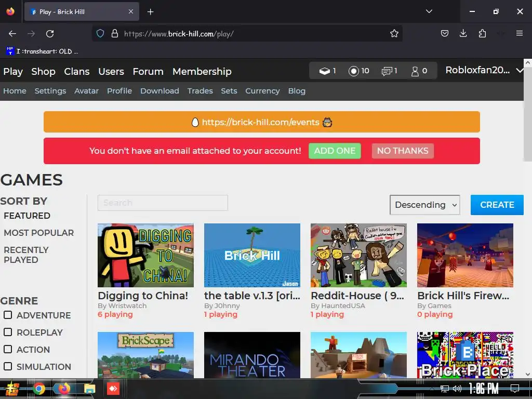This screenshot has height=399, width=532.
Task: View site security padlock info
Action: pos(115,34)
